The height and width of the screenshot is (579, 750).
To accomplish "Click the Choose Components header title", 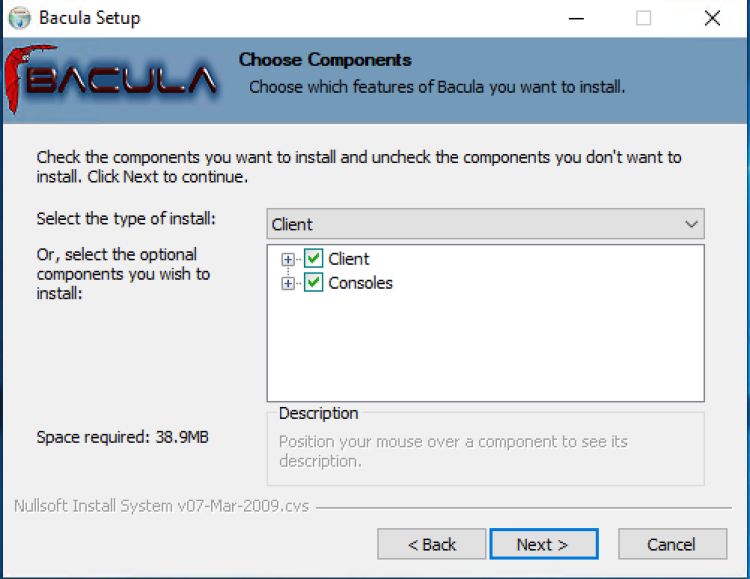I will coord(325,60).
